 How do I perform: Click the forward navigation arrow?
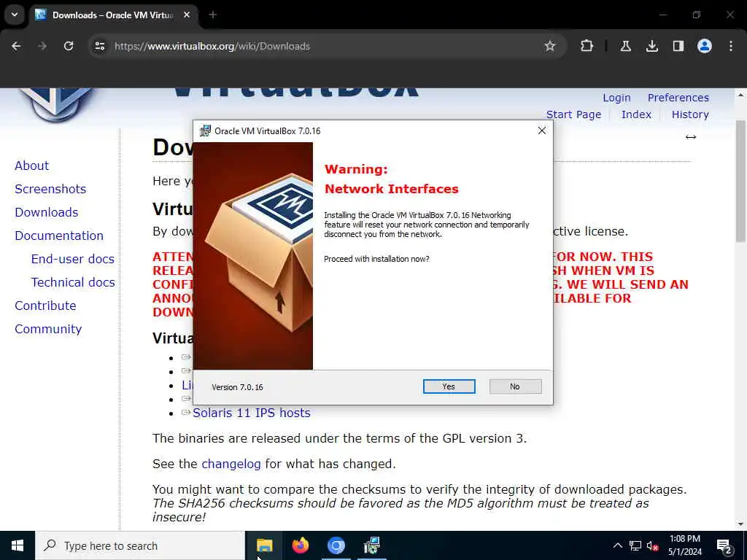coord(42,46)
